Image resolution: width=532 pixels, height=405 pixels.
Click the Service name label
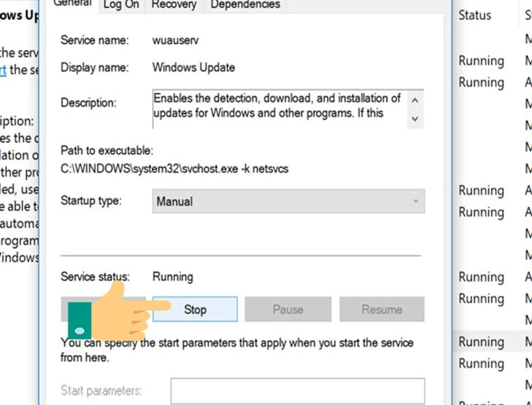pyautogui.click(x=94, y=40)
